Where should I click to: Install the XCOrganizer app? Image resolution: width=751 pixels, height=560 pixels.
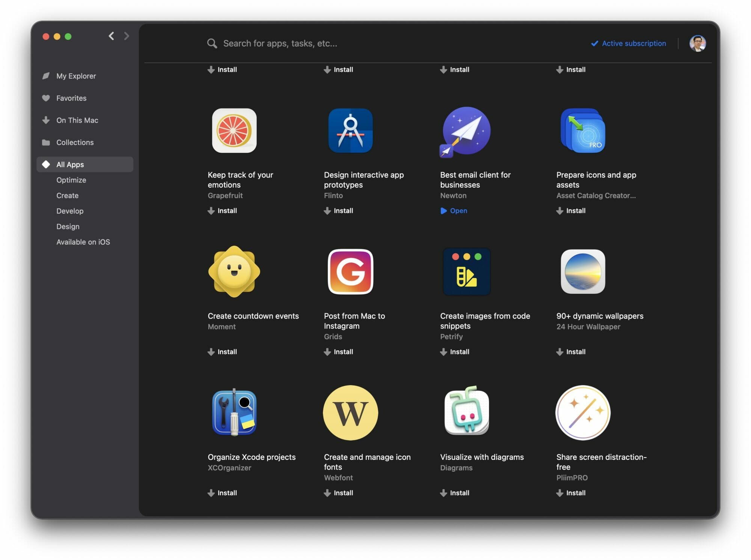[x=222, y=493]
